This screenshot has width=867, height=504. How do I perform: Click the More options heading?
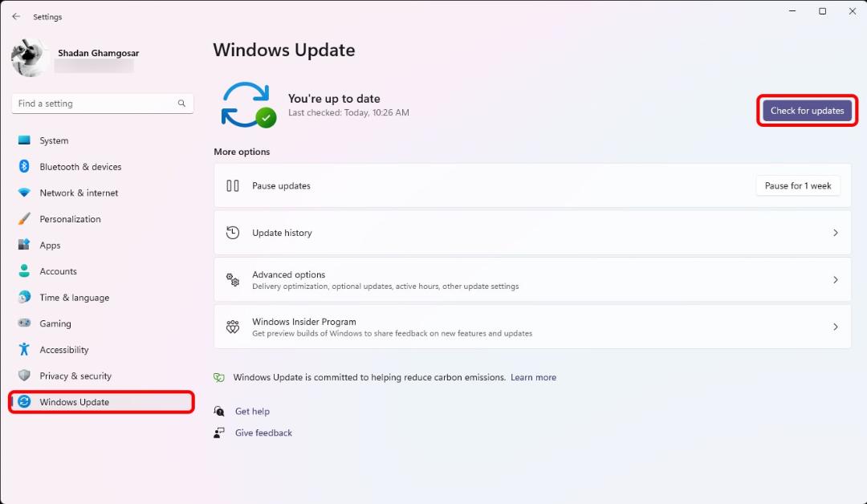point(242,152)
